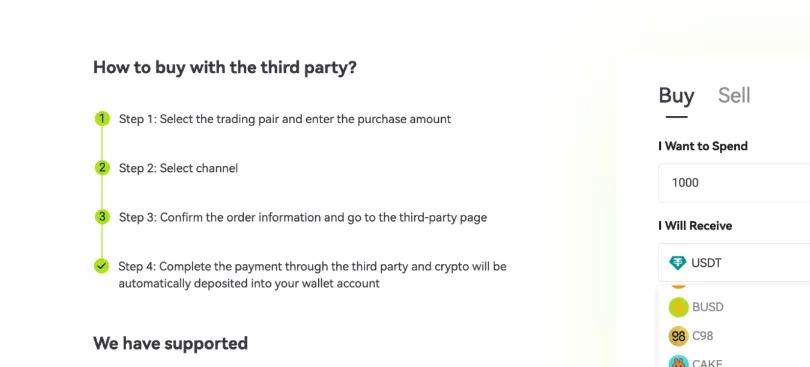The image size is (810, 367).
Task: Click Step 1 trading pair instruction text
Action: pyautogui.click(x=285, y=119)
